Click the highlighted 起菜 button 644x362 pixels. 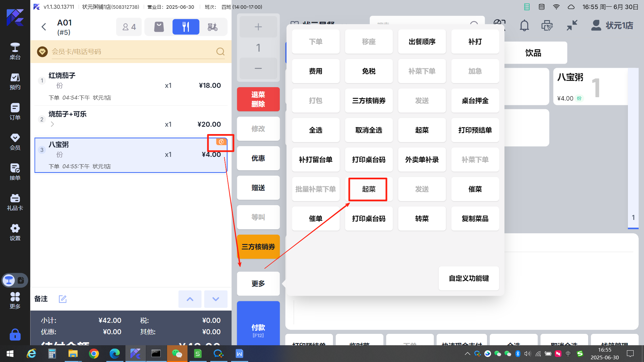point(369,189)
